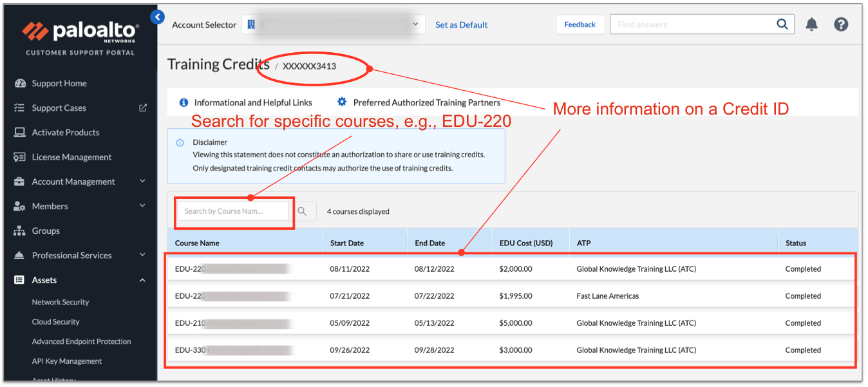The width and height of the screenshot is (868, 387).
Task: Open Support Cases external link icon
Action: coord(143,108)
